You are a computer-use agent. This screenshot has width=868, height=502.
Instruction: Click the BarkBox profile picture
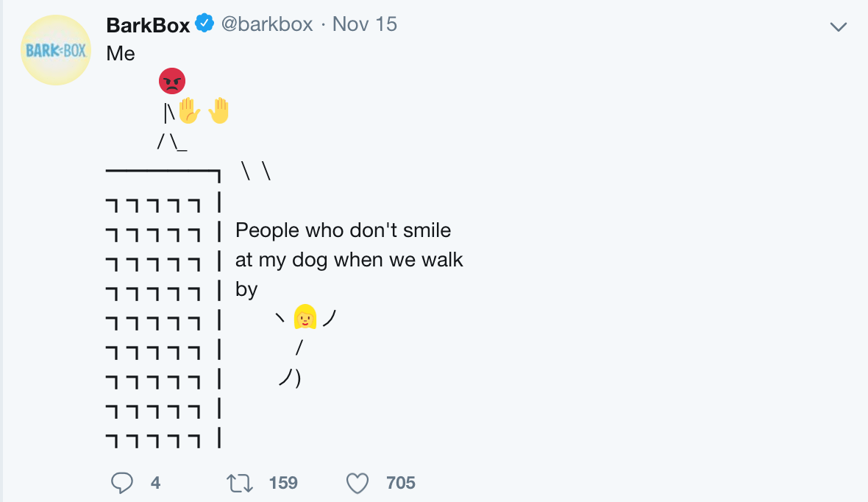pos(55,49)
